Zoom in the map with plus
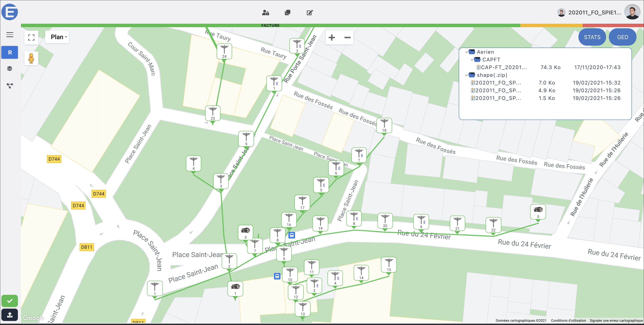Viewport: 644px width, 325px height. coord(332,38)
